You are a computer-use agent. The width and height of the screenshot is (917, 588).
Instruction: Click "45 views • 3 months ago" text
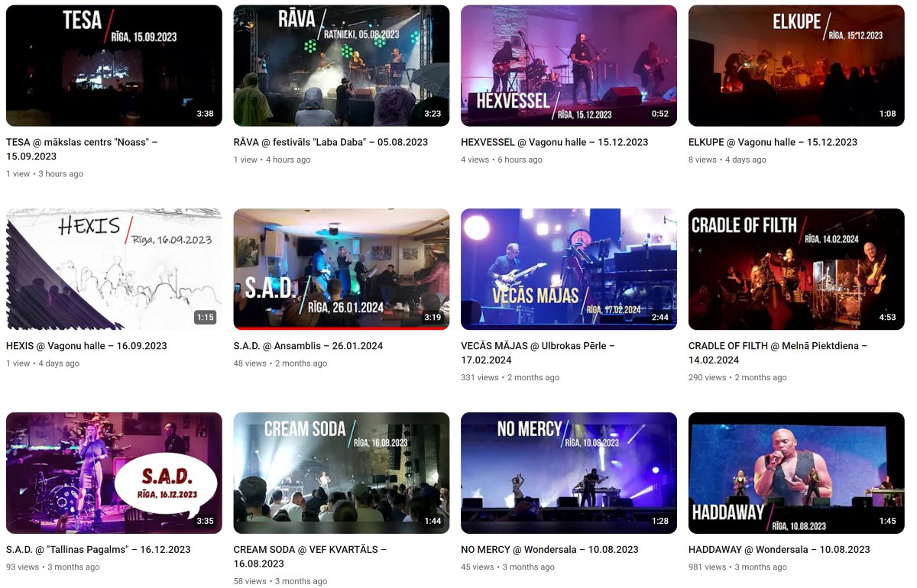pos(507,567)
